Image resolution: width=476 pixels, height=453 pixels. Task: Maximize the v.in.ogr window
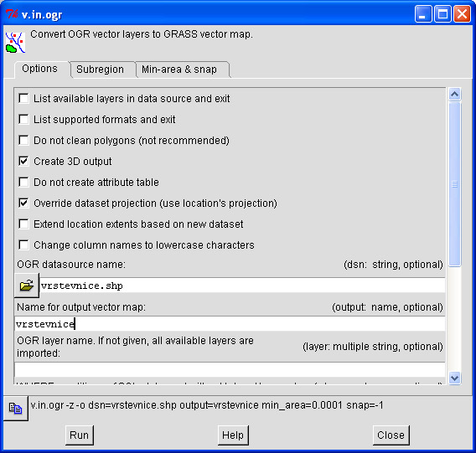tap(442, 14)
